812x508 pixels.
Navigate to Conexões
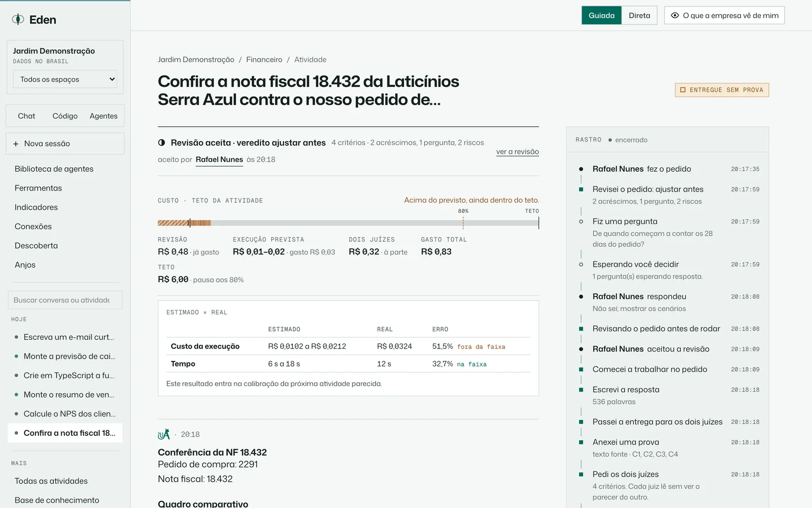click(33, 227)
